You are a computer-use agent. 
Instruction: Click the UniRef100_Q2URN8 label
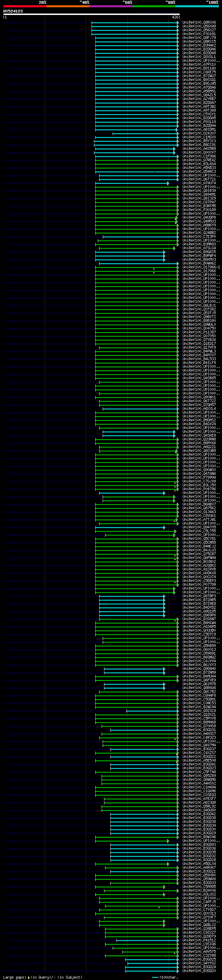tap(199, 439)
